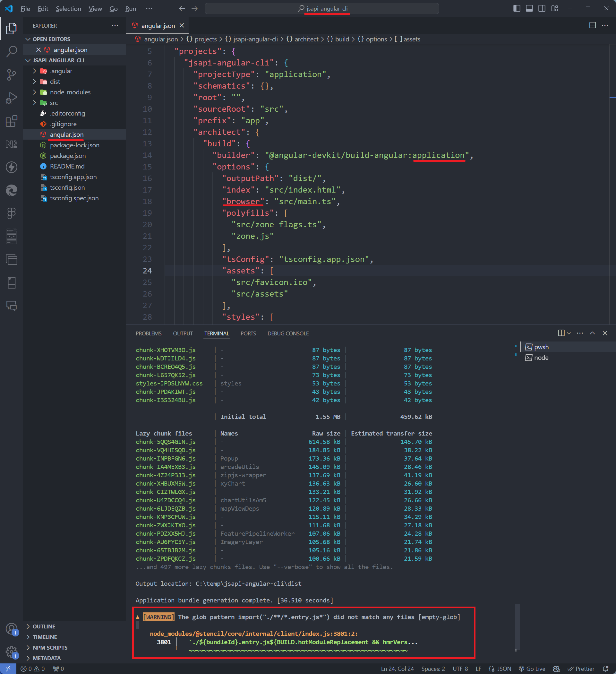Click the command center search box
Image resolution: width=616 pixels, height=674 pixels.
pyautogui.click(x=321, y=9)
